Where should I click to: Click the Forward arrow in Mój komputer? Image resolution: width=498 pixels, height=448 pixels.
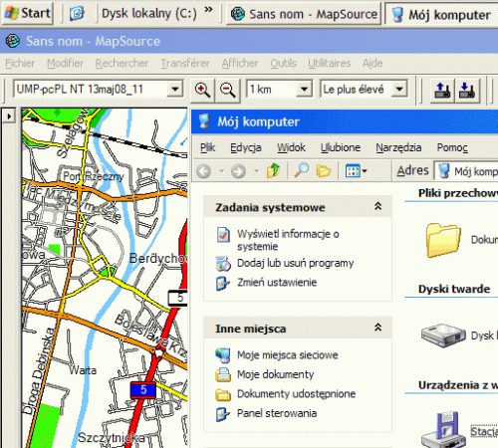(x=238, y=171)
